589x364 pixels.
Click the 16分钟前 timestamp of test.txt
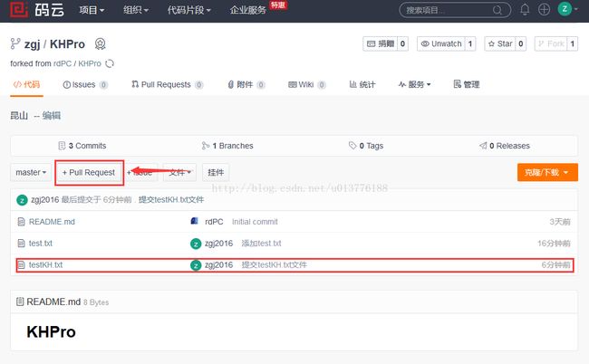554,244
